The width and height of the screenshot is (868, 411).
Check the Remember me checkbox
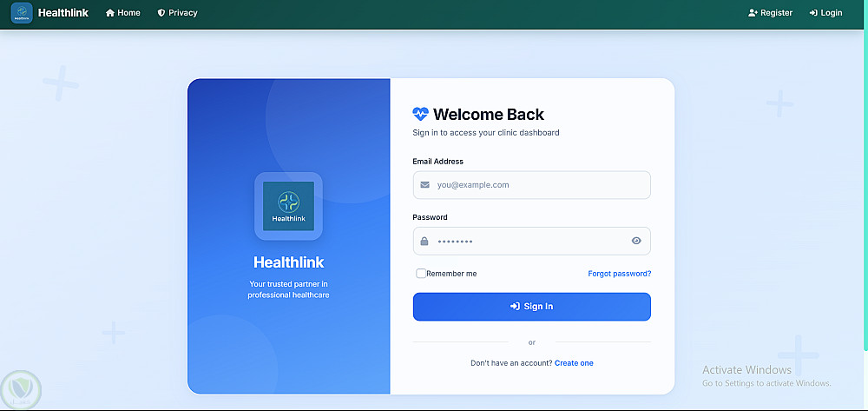coord(421,274)
